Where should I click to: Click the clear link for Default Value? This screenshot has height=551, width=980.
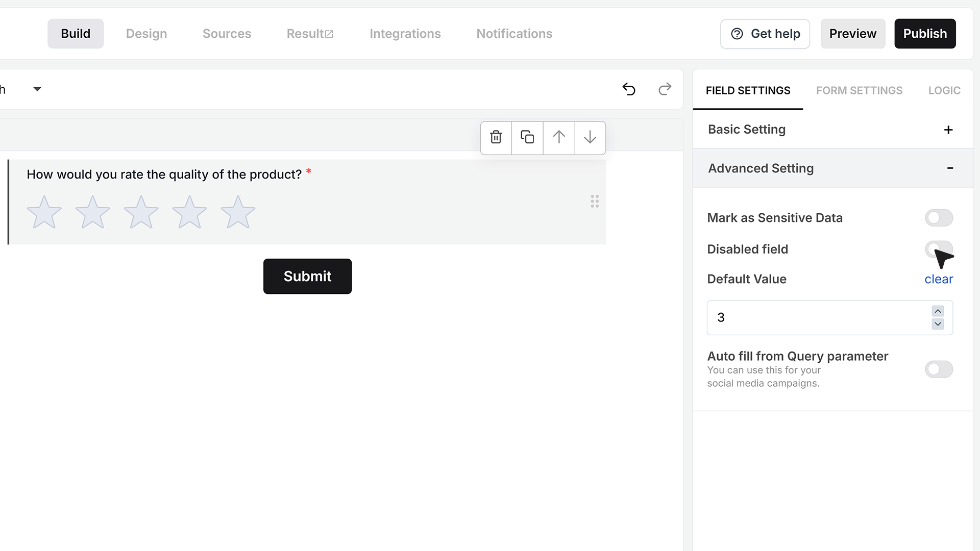click(939, 279)
